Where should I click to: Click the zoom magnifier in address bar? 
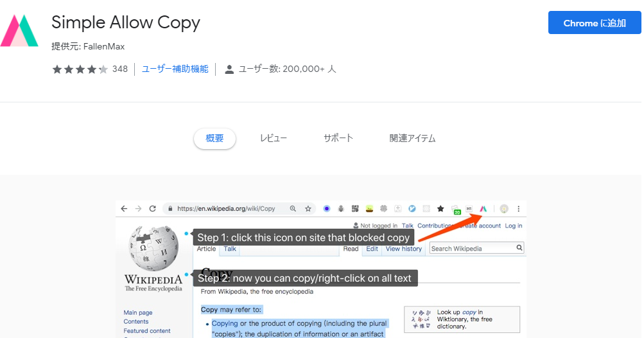[x=293, y=208]
